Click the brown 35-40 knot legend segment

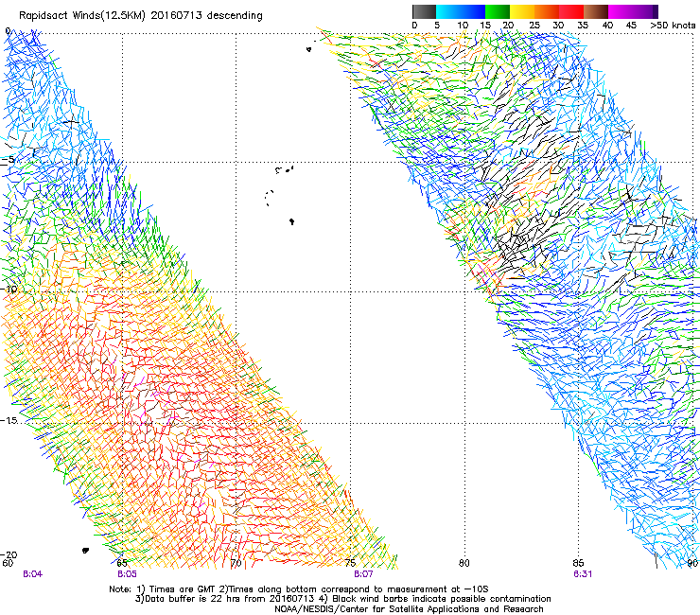[x=596, y=11]
